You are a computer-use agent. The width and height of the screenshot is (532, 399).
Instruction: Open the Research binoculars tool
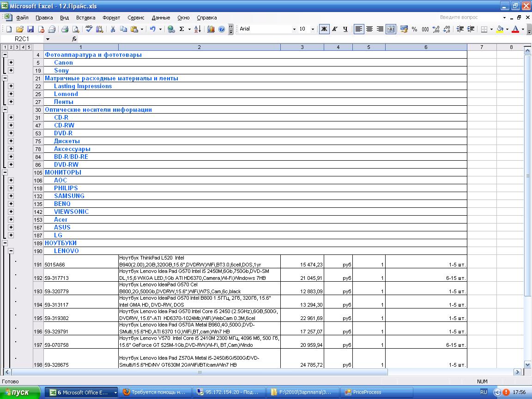(99, 29)
